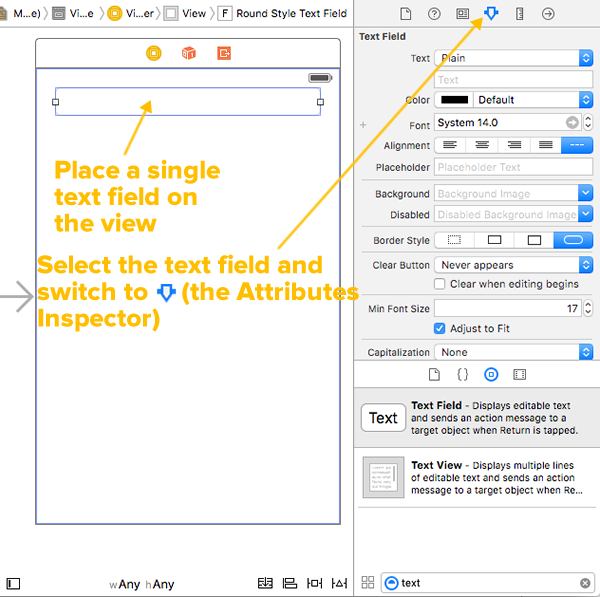Uncheck Adjust to Fit checkbox
Image resolution: width=600 pixels, height=597 pixels.
pyautogui.click(x=439, y=328)
